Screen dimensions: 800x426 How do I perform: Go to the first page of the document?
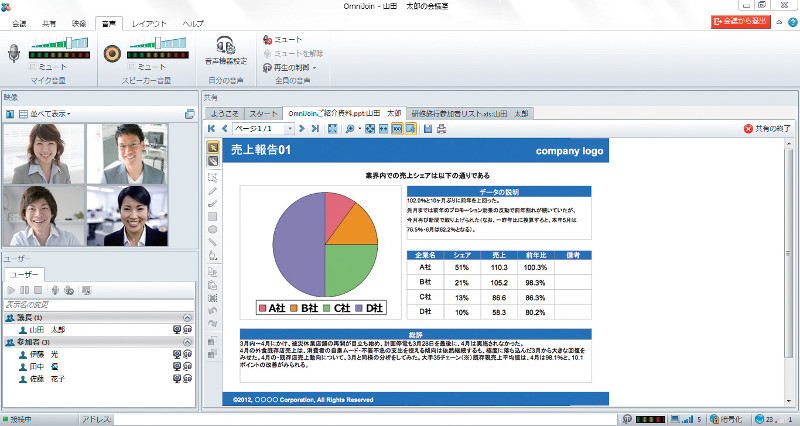click(x=211, y=129)
